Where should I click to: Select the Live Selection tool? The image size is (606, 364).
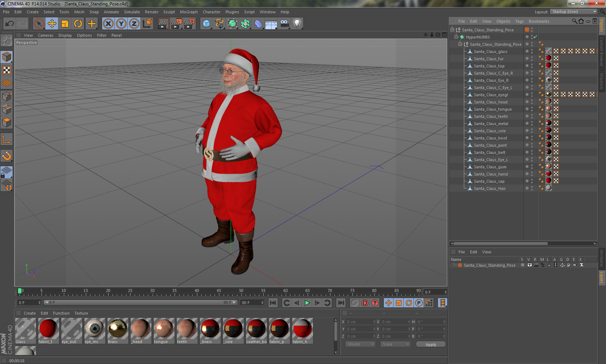[39, 24]
